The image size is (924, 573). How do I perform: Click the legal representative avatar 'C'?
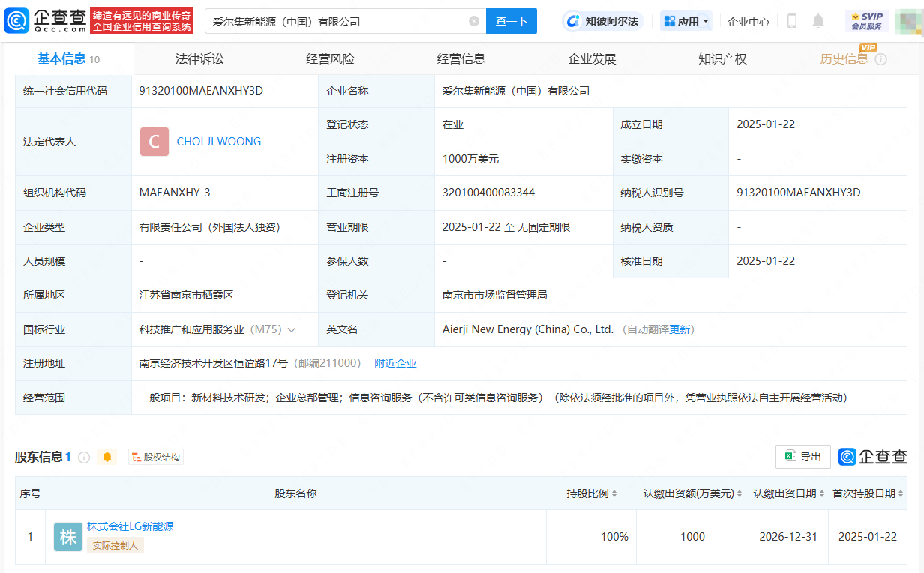pyautogui.click(x=154, y=142)
